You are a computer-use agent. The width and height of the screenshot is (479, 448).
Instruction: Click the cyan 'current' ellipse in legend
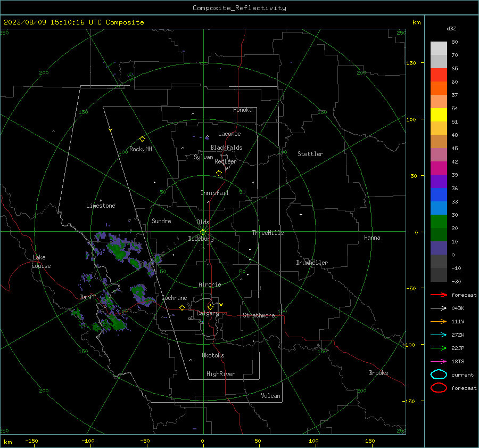click(x=439, y=374)
